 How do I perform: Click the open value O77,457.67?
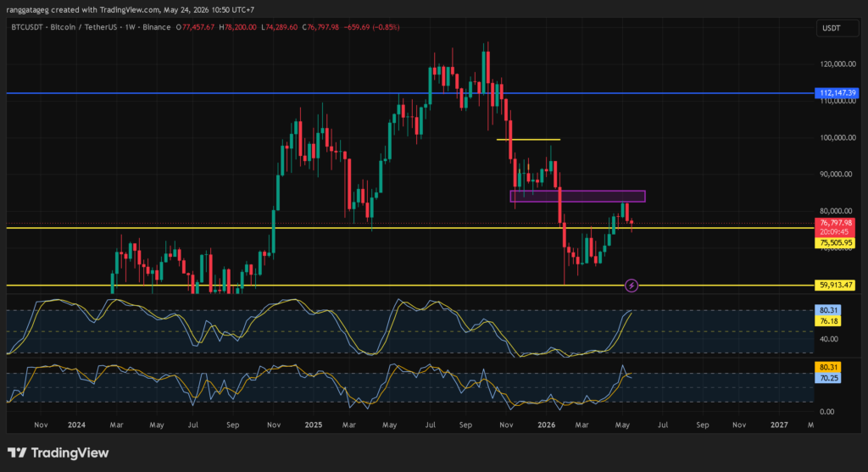[x=195, y=27]
